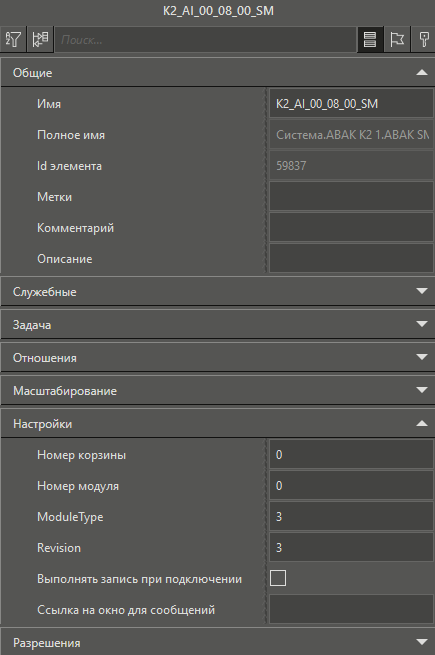Click the Id элемента value 59837
Screen dimensions: 435x655
(x=351, y=165)
